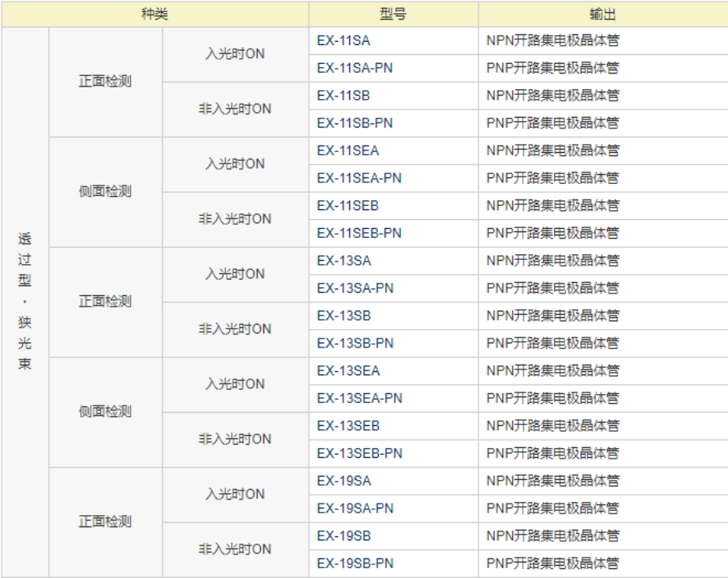Viewport: 728px width, 578px height.
Task: Click the EX-11SB model cell
Action: tap(344, 96)
